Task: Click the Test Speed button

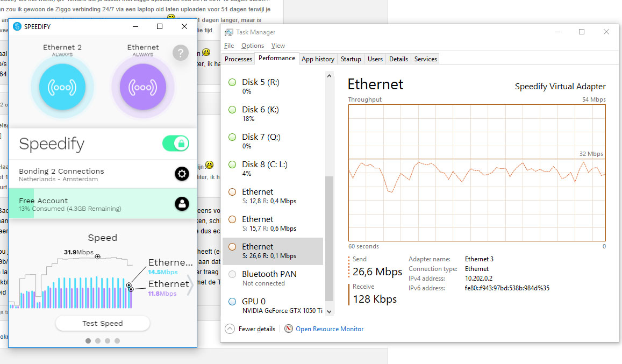Action: (103, 323)
